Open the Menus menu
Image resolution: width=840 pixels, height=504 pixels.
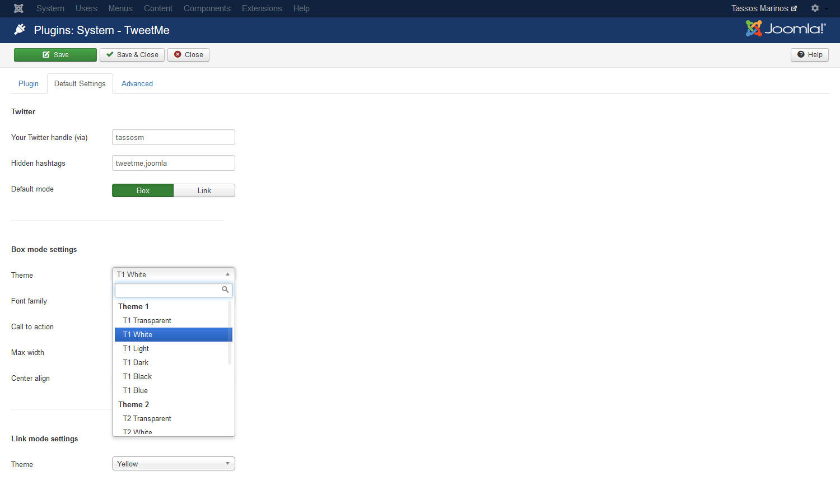tap(120, 8)
